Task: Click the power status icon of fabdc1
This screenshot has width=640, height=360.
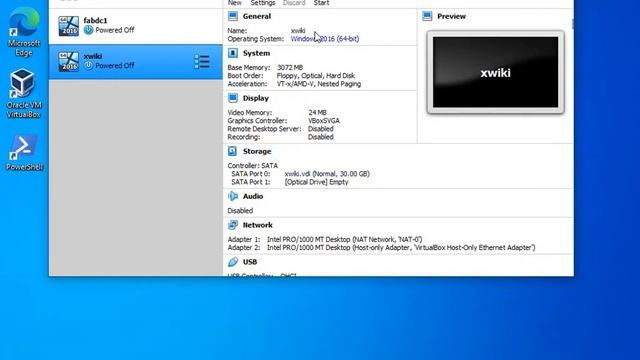Action: tap(88, 30)
